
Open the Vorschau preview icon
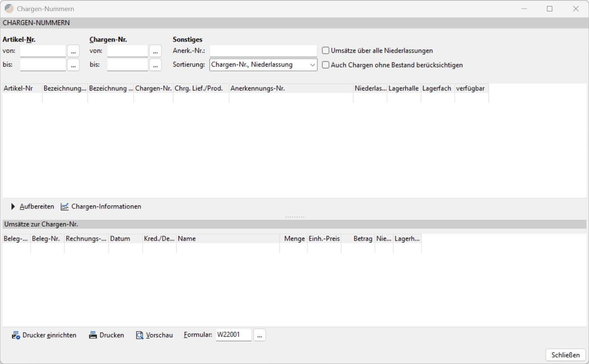[140, 335]
